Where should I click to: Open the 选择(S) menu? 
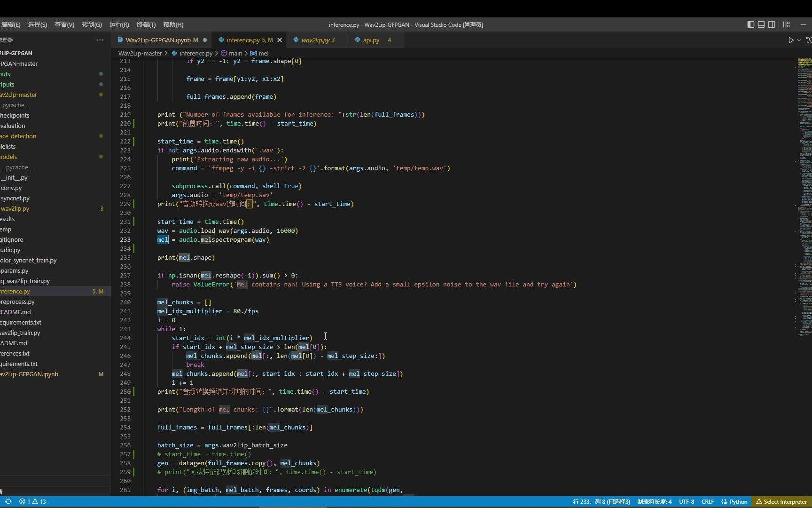tap(37, 24)
